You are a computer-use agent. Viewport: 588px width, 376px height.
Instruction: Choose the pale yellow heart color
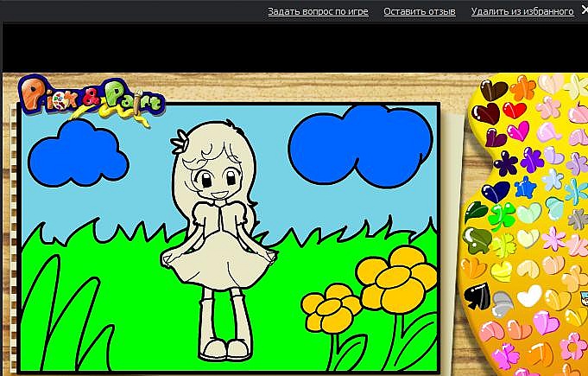click(x=528, y=239)
